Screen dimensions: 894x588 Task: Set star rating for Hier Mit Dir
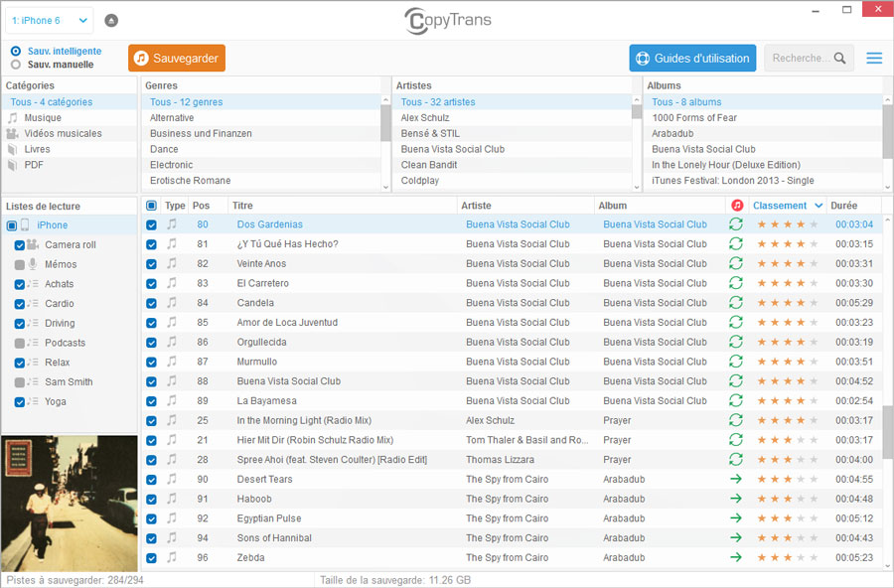point(787,440)
